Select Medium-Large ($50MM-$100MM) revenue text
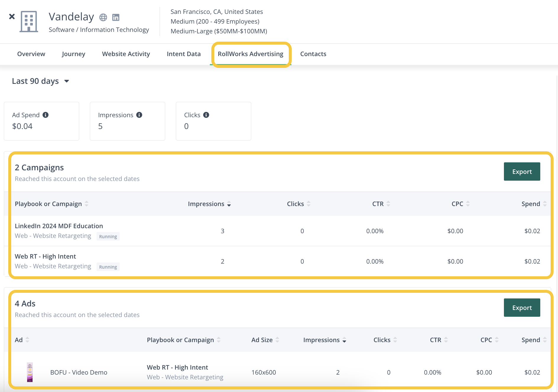 click(x=219, y=31)
